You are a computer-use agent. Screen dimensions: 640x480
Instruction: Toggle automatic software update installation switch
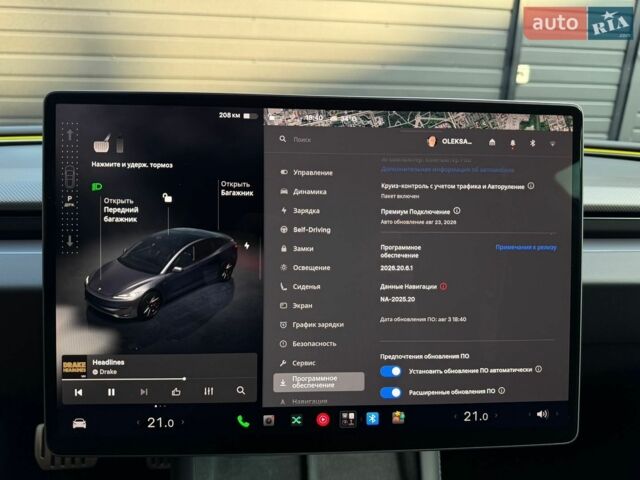click(x=391, y=371)
